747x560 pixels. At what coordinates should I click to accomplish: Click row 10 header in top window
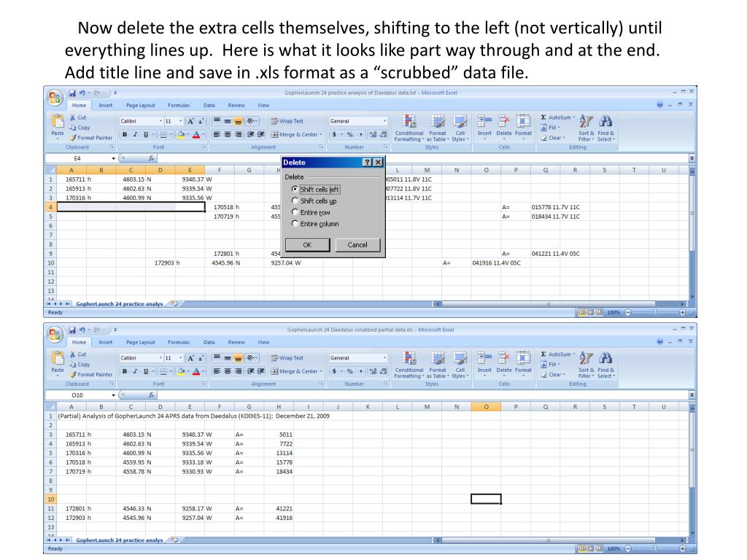pyautogui.click(x=50, y=262)
